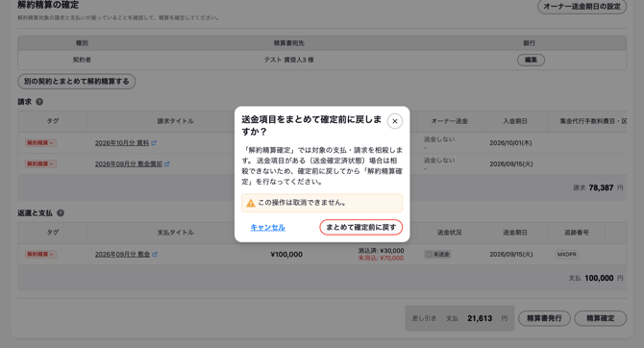Click the オーナー送金 column header
The height and width of the screenshot is (348, 644).
pos(449,121)
